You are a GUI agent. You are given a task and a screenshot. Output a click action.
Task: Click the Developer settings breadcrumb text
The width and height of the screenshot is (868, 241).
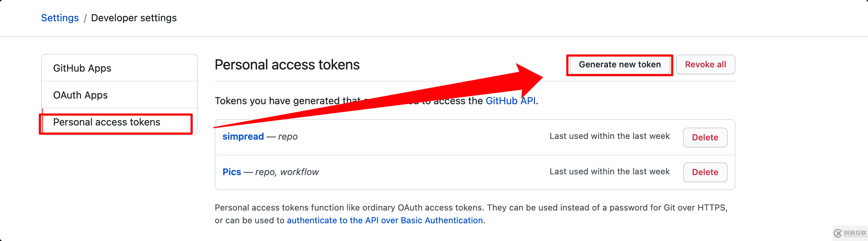pyautogui.click(x=134, y=18)
